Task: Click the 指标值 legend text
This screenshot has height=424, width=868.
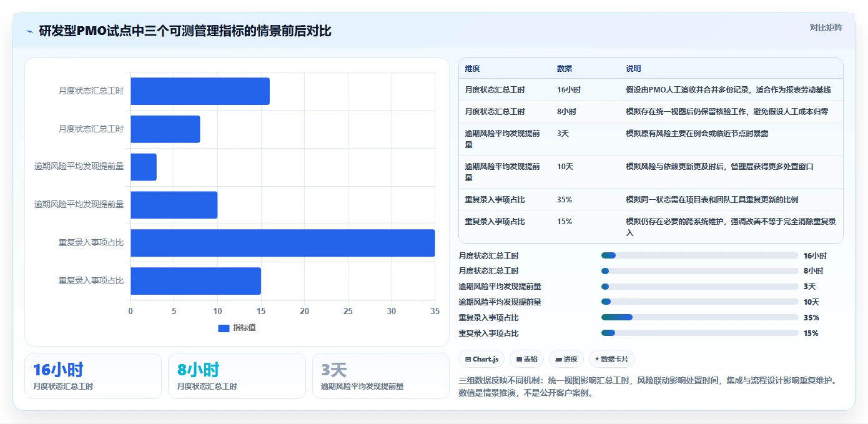Action: coord(244,328)
